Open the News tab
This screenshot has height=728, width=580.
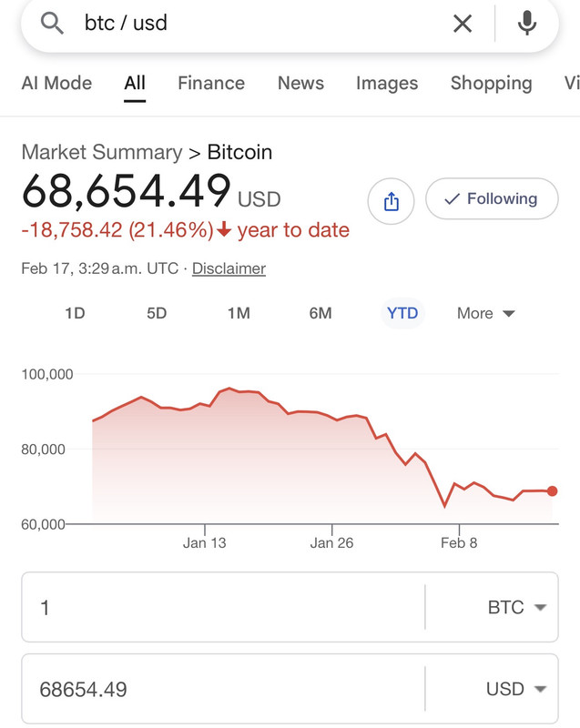[300, 83]
